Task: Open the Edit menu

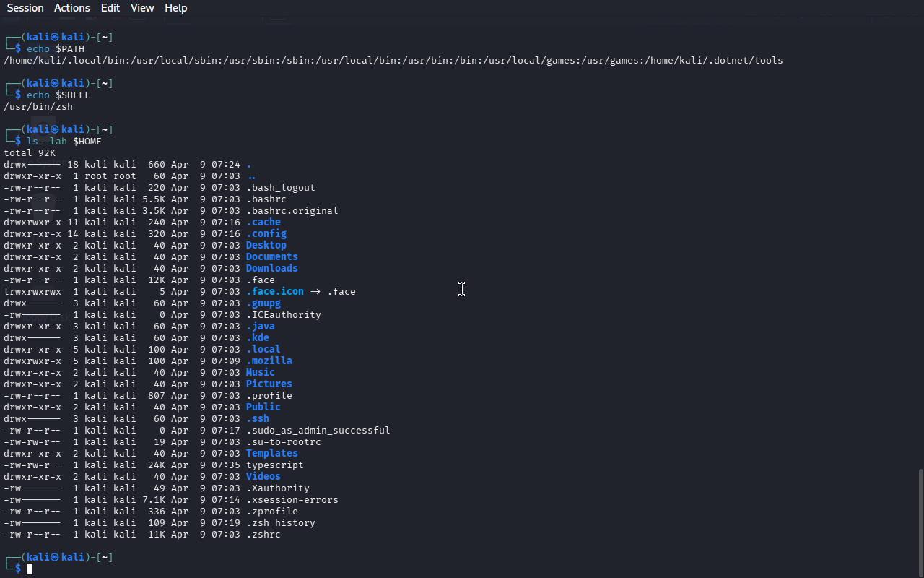Action: (110, 8)
